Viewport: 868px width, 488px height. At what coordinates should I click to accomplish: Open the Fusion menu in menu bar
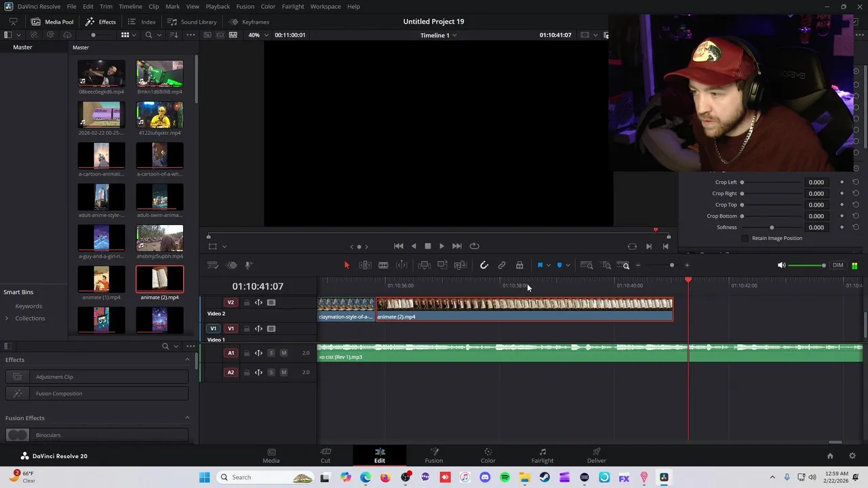[x=245, y=6]
